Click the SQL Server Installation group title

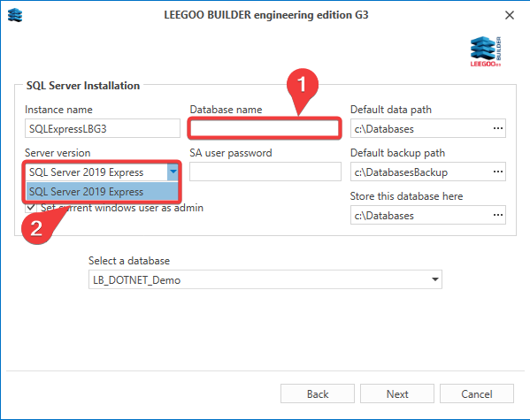[83, 86]
